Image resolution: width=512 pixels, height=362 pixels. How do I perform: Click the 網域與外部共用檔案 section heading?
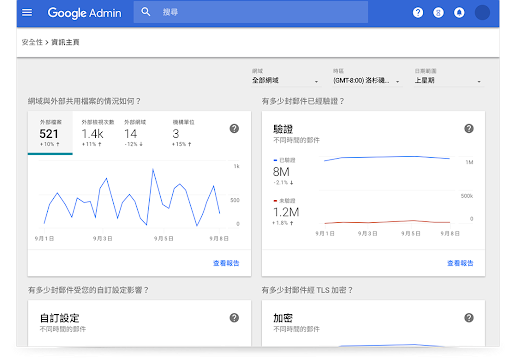click(x=84, y=101)
